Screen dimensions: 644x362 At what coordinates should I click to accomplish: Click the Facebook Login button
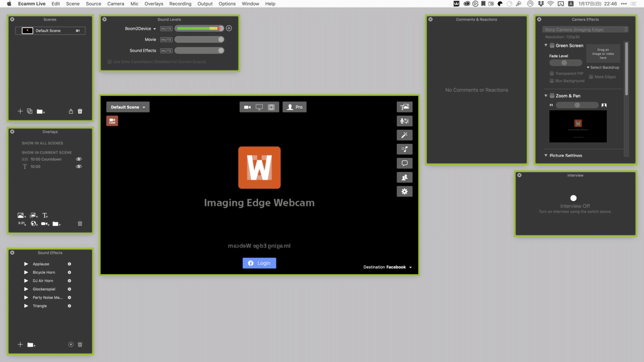click(259, 263)
